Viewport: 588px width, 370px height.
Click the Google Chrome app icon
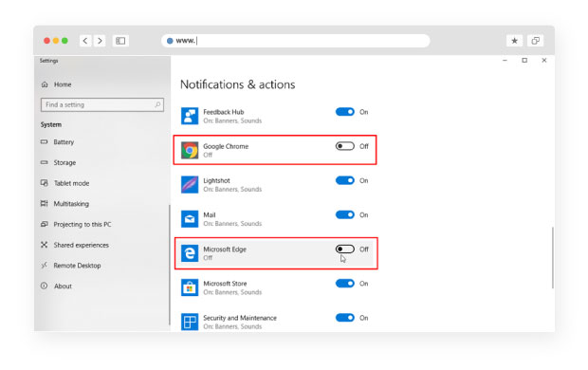190,150
